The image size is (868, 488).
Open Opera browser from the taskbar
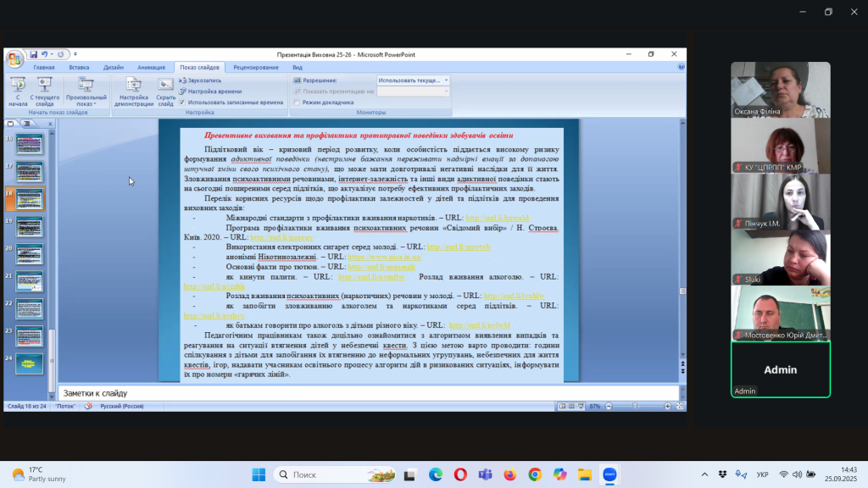point(459,474)
